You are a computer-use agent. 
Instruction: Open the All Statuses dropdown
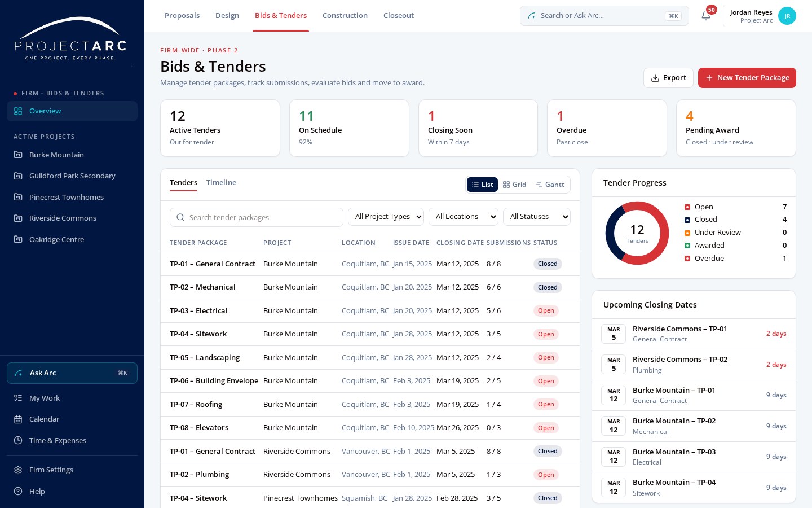(x=537, y=217)
